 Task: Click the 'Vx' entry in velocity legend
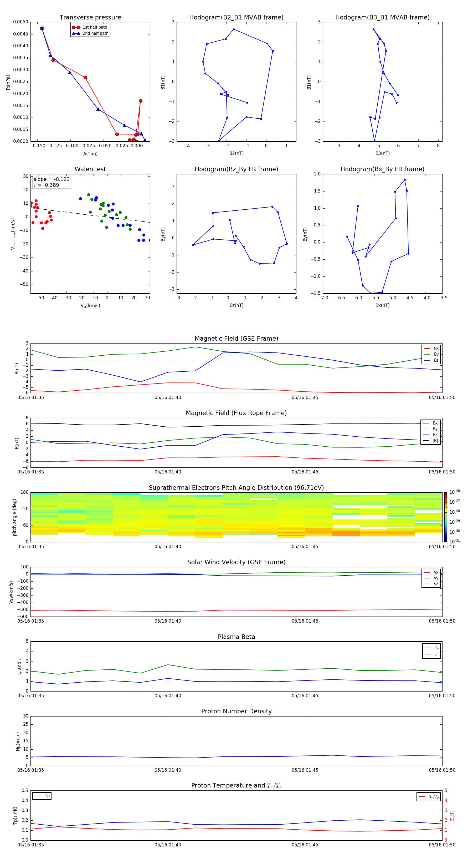(431, 572)
